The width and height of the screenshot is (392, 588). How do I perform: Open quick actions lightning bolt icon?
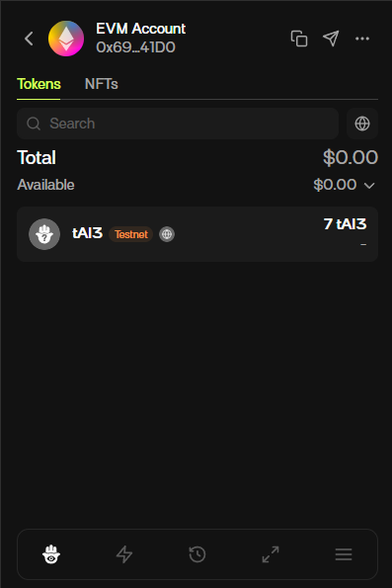pos(124,554)
